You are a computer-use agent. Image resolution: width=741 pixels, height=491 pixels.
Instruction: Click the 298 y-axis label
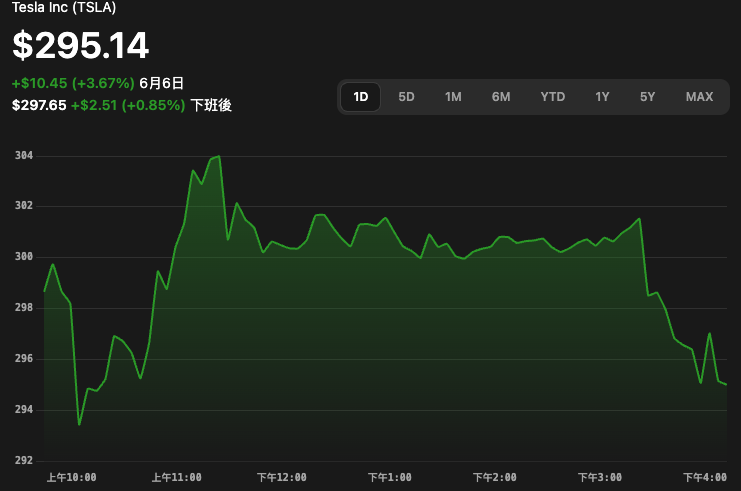(24, 308)
